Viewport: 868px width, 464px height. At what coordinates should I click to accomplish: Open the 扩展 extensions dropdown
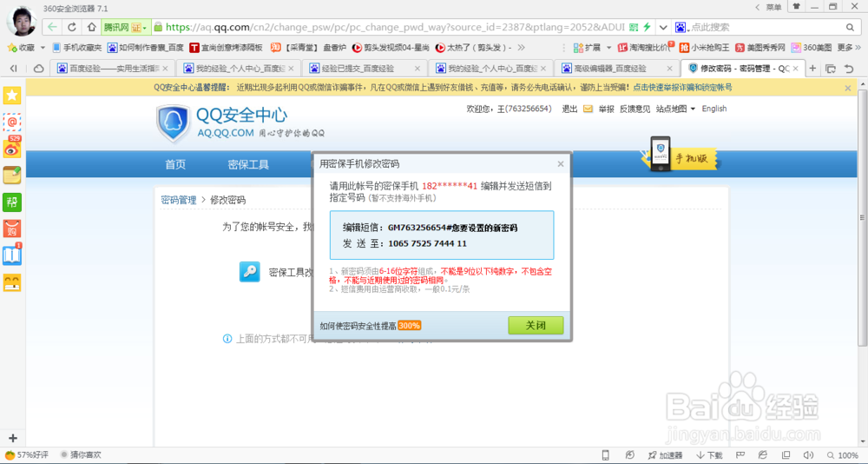pyautogui.click(x=592, y=48)
